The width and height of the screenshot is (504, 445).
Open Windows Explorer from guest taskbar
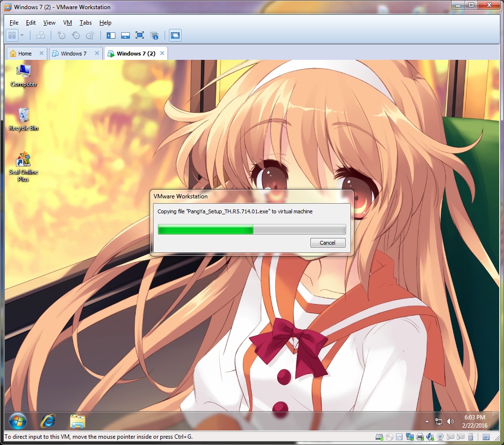(x=77, y=421)
